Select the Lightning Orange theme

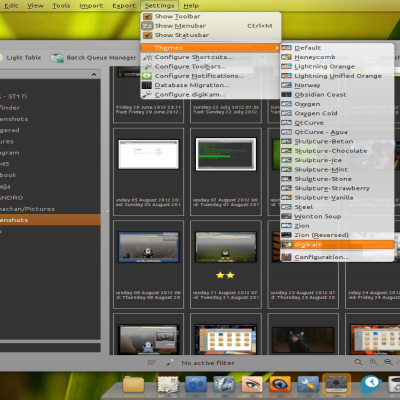(x=337, y=67)
